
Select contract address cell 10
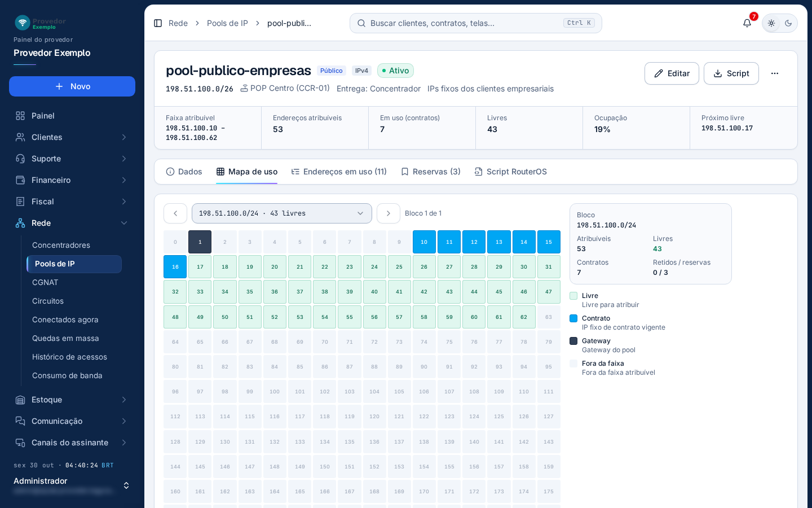click(424, 242)
